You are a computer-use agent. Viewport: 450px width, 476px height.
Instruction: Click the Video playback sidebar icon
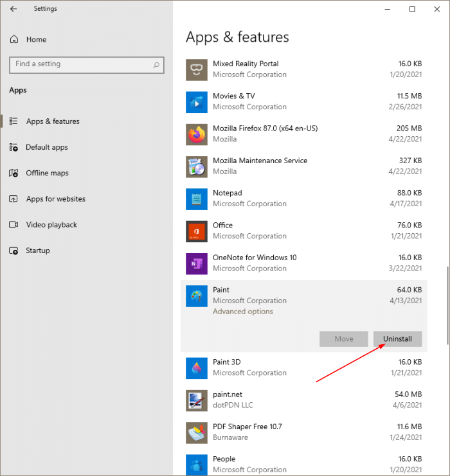pyautogui.click(x=14, y=225)
